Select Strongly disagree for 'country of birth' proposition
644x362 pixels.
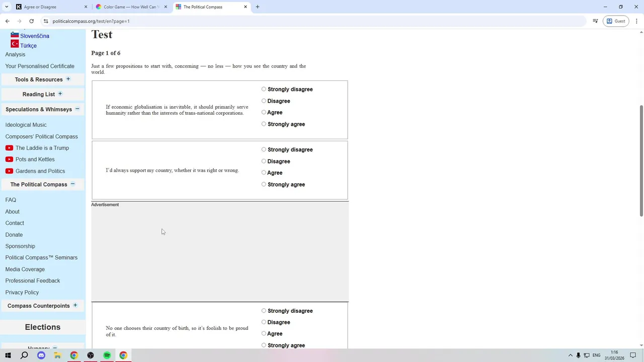(x=264, y=311)
